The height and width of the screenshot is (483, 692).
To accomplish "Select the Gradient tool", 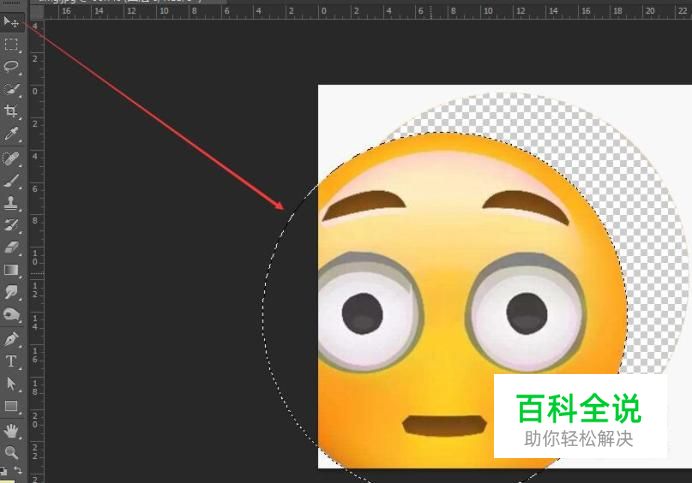I will (x=11, y=270).
